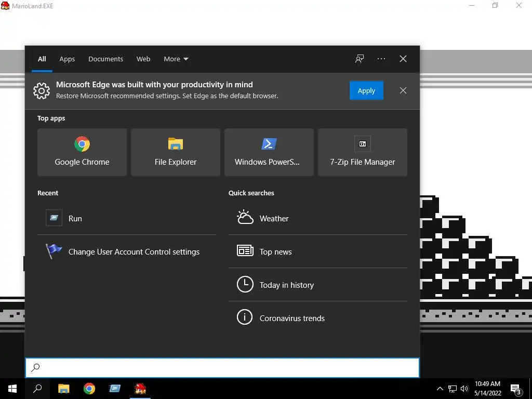Select Coronavirus trends quick search
This screenshot has width=532, height=399.
click(x=317, y=318)
